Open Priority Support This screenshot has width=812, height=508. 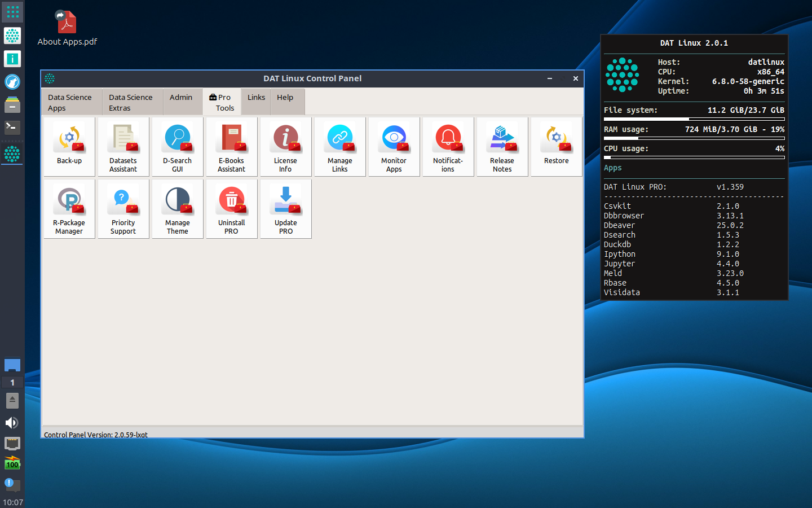click(x=123, y=209)
